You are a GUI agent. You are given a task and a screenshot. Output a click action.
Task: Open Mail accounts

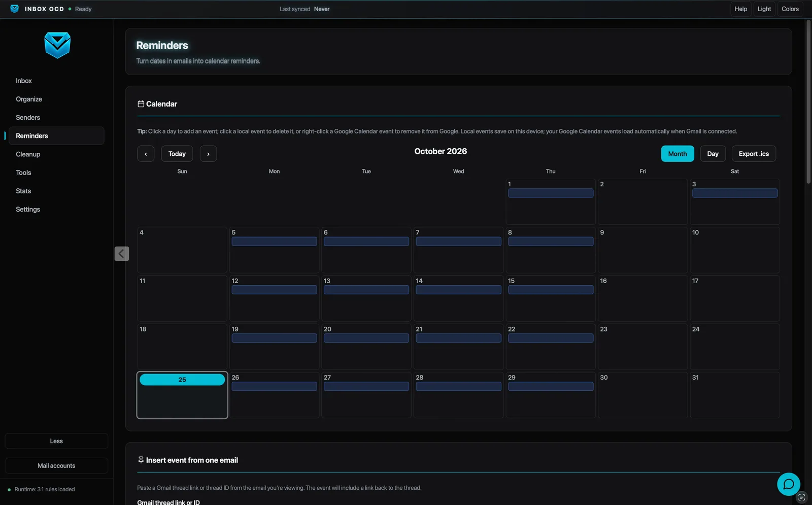56,465
